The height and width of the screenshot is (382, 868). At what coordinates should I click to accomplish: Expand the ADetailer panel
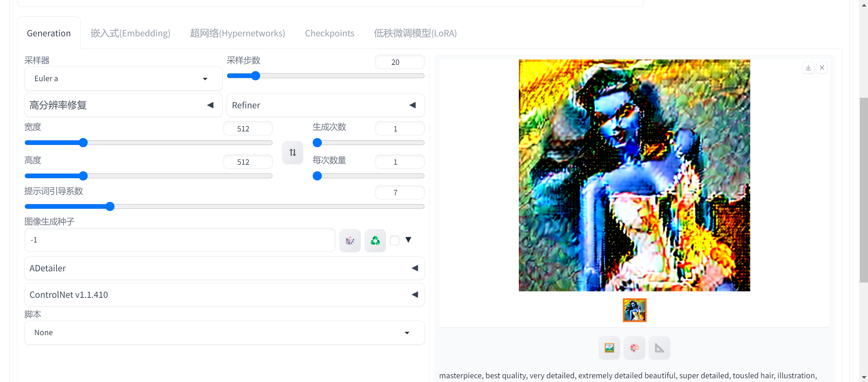[224, 268]
